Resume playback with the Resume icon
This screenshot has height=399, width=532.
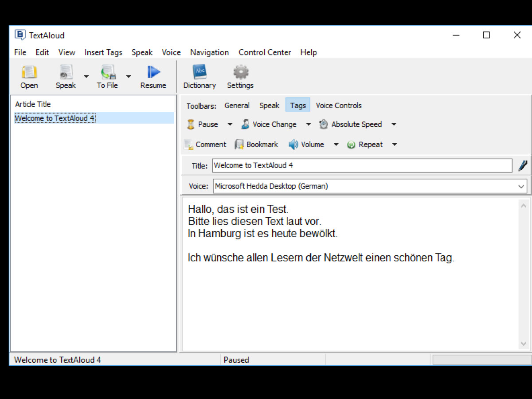coord(153,76)
